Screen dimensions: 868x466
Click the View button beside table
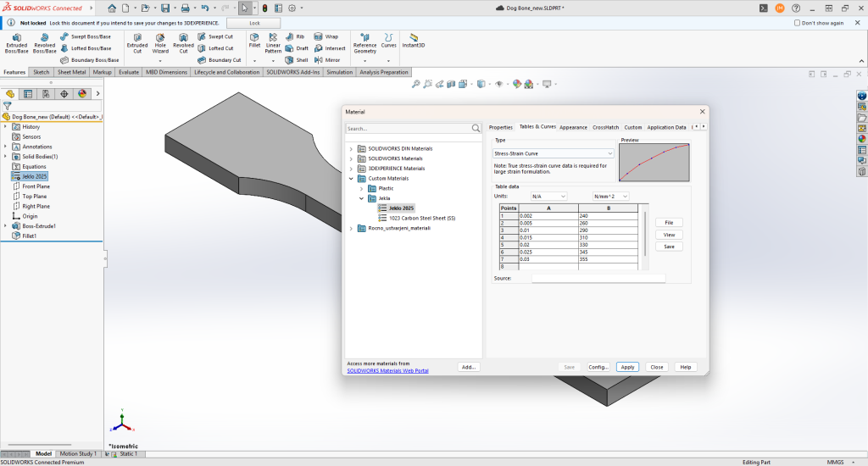(x=669, y=235)
